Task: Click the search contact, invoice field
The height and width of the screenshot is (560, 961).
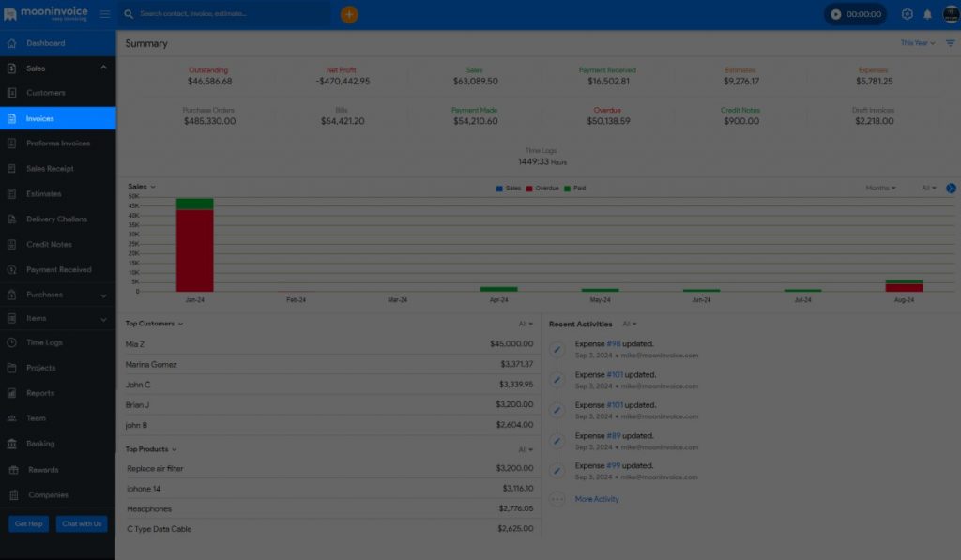Action: tap(225, 14)
